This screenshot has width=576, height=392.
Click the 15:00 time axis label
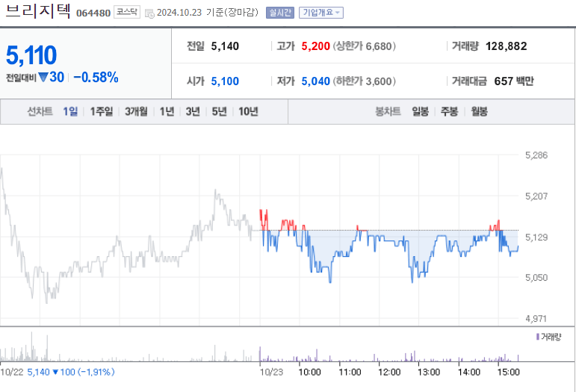[509, 372]
